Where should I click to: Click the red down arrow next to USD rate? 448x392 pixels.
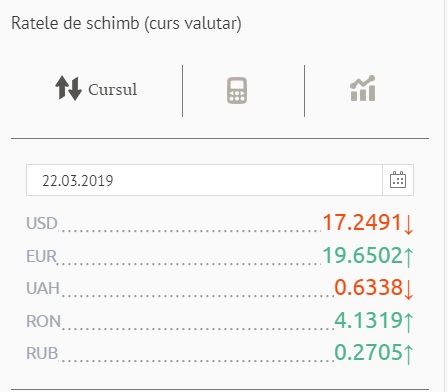(x=409, y=225)
